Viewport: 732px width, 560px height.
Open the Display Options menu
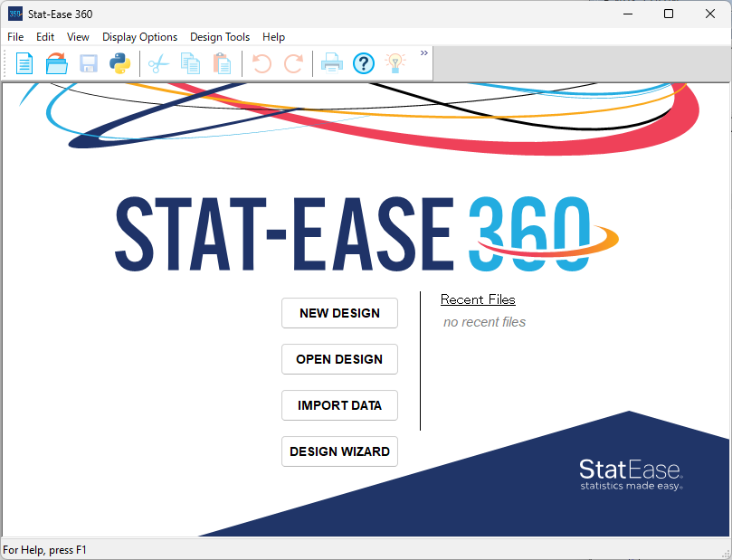pos(139,37)
